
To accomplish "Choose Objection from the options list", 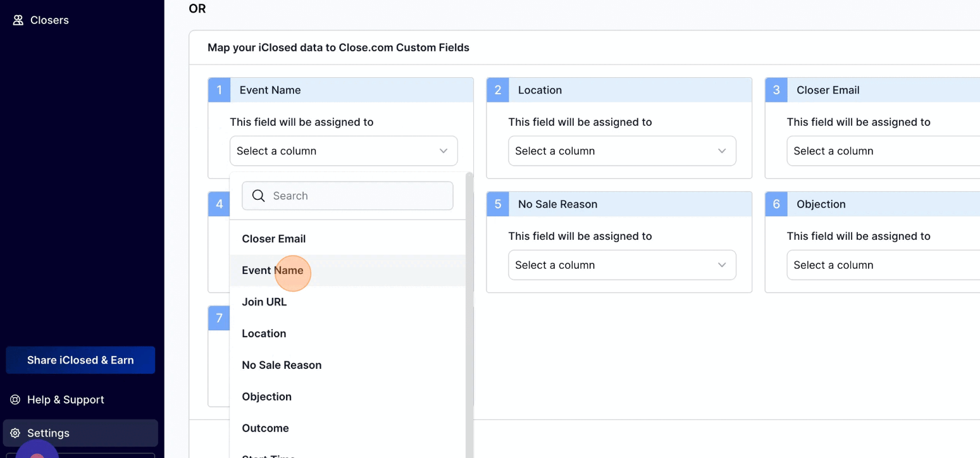I will 266,397.
